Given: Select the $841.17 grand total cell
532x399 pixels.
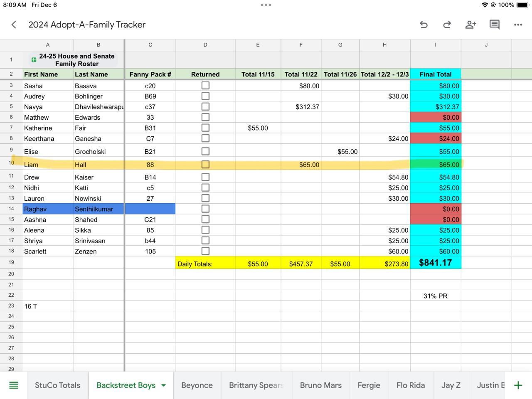Looking at the screenshot, I should [x=436, y=263].
